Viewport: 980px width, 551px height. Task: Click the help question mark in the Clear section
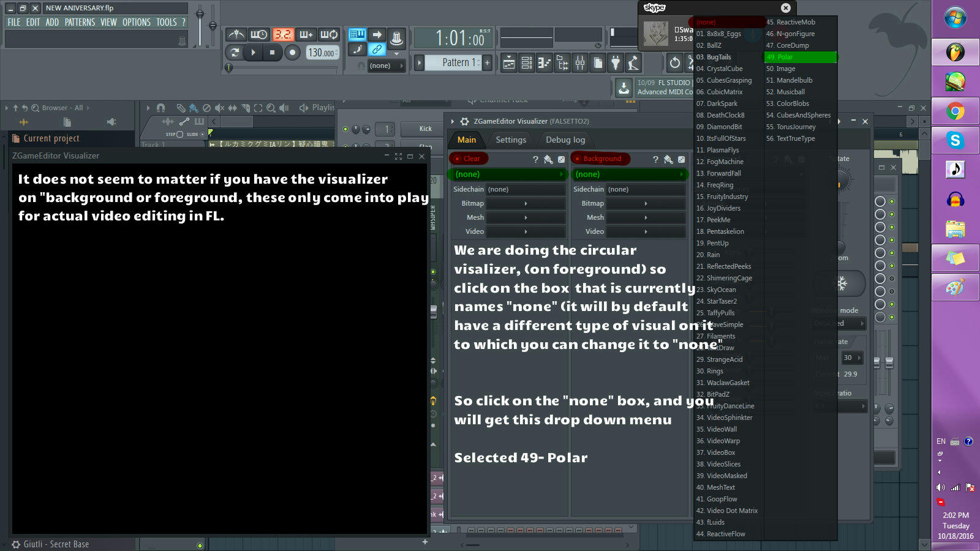[536, 160]
